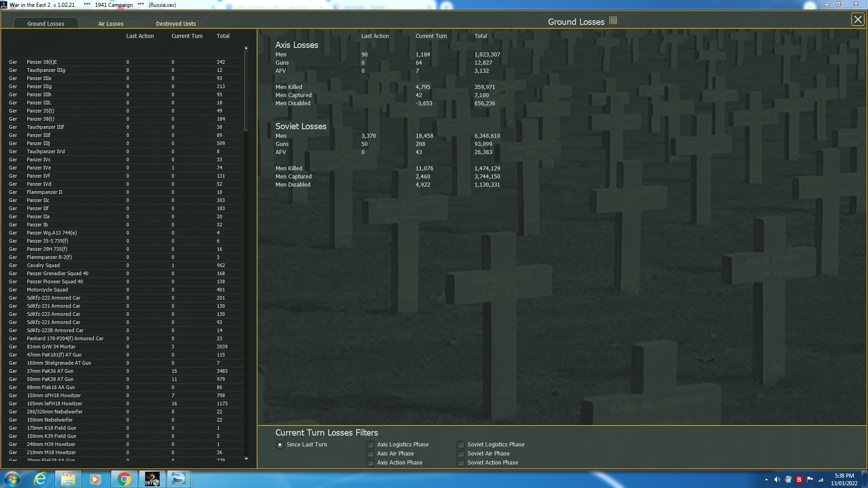This screenshot has height=488, width=868.
Task: Launch Internet Explorer from the taskbar
Action: point(41,479)
